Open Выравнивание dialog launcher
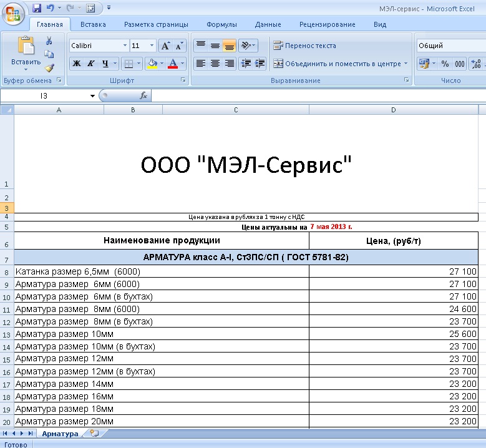 pos(406,80)
